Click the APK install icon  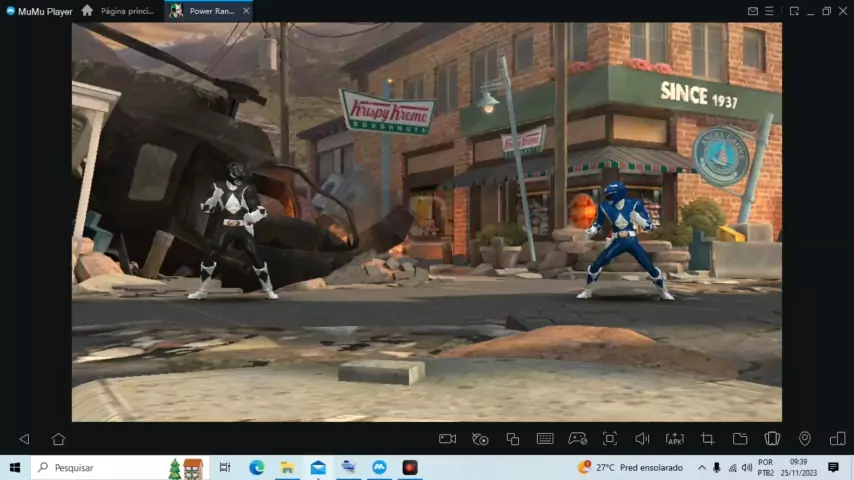[674, 439]
